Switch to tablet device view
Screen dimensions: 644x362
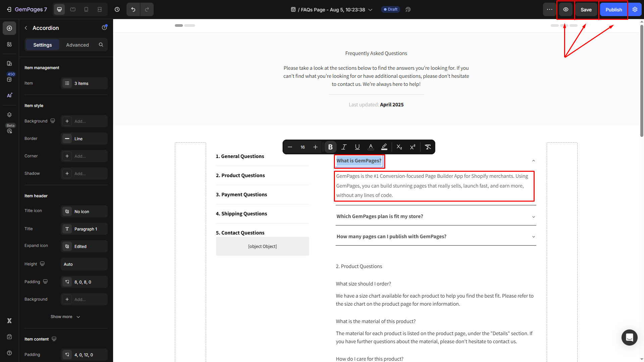pos(73,9)
